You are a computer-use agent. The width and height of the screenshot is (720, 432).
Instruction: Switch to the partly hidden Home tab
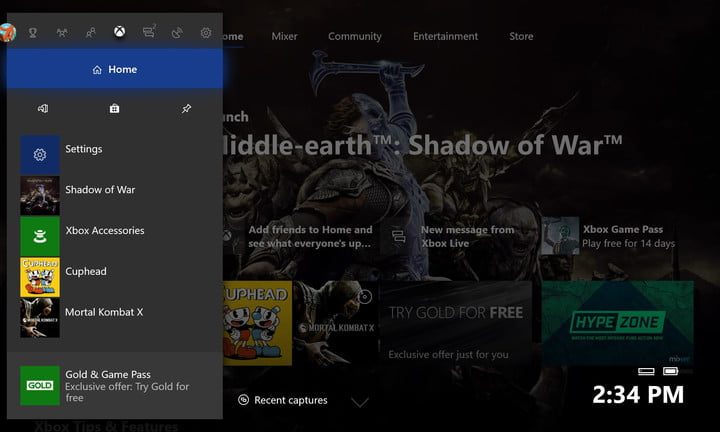(x=233, y=36)
